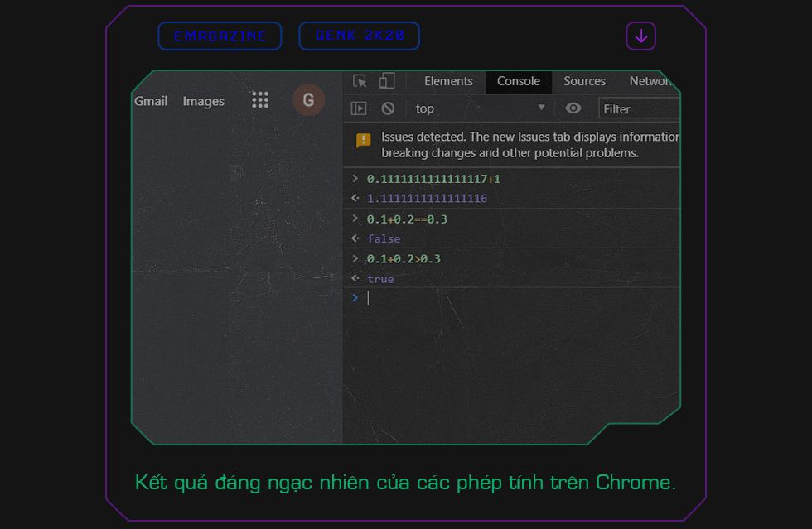812x529 pixels.
Task: Create a live expression with the eye icon
Action: [573, 108]
